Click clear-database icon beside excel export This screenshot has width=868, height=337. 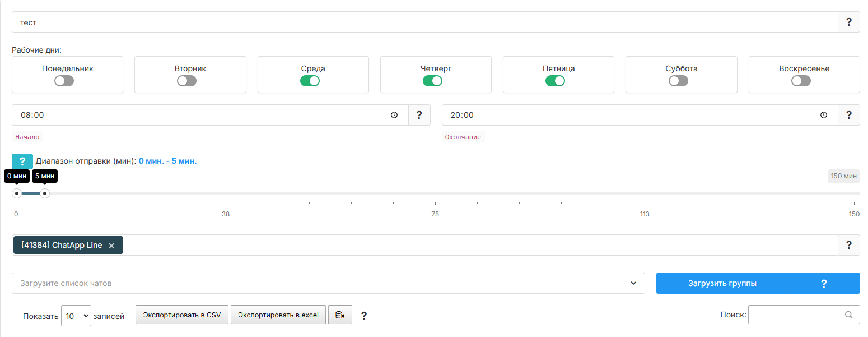(340, 315)
